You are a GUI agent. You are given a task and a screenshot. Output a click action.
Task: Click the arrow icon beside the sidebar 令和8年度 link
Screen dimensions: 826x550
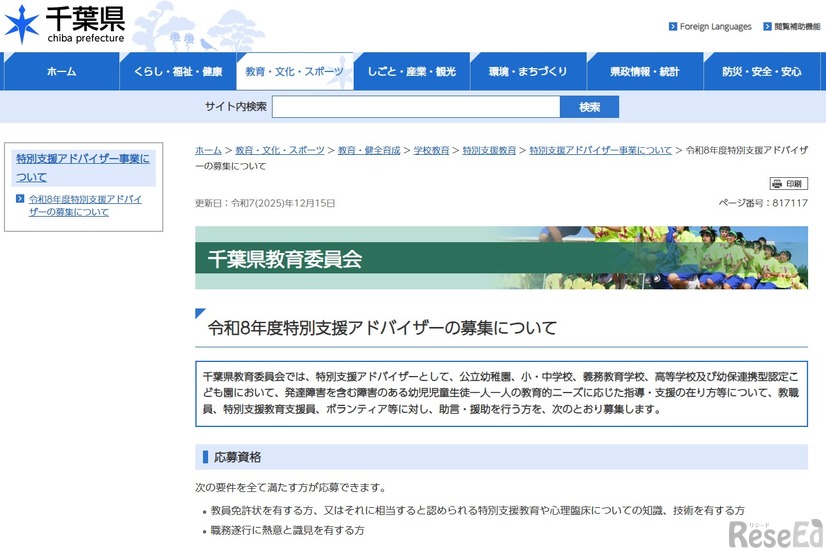point(20,199)
